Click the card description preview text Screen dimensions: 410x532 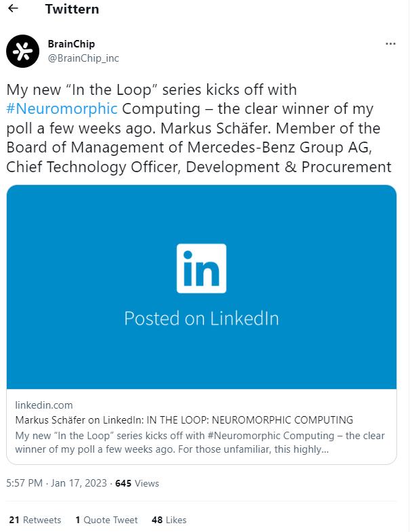[199, 443]
